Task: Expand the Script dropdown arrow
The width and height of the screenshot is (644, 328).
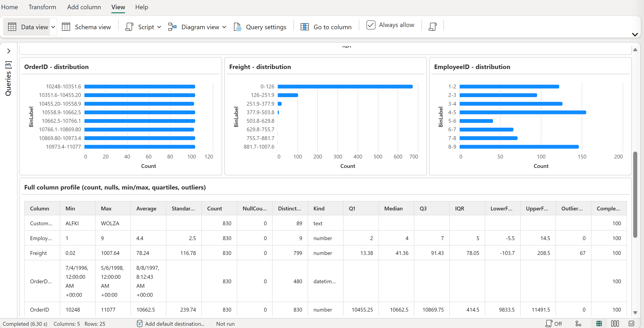Action: point(159,27)
